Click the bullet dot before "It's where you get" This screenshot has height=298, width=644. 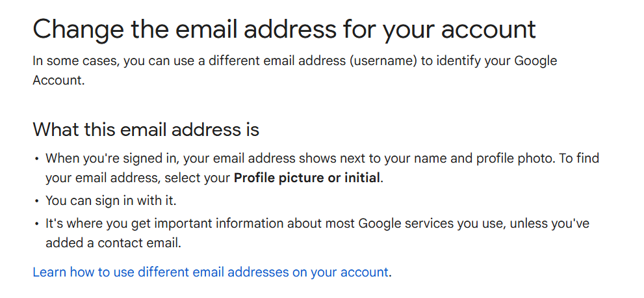tap(37, 224)
